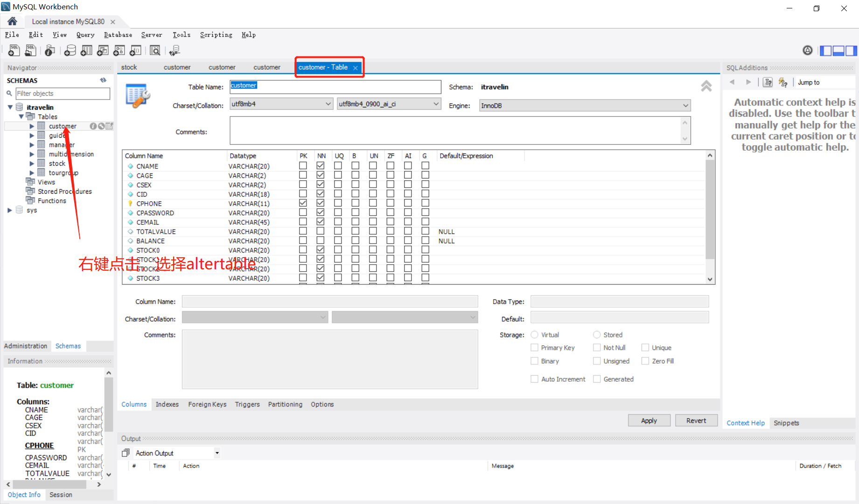The height and width of the screenshot is (504, 859).
Task: Switch to the stock editor tab
Action: coord(129,67)
